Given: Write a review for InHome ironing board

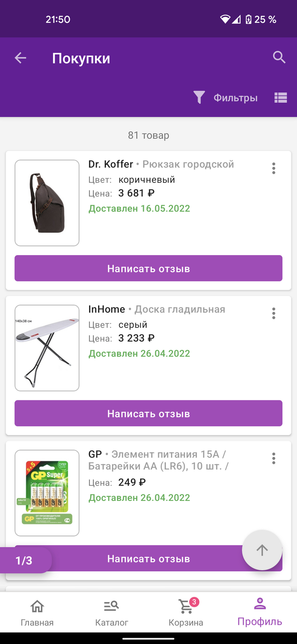Looking at the screenshot, I should tap(148, 413).
